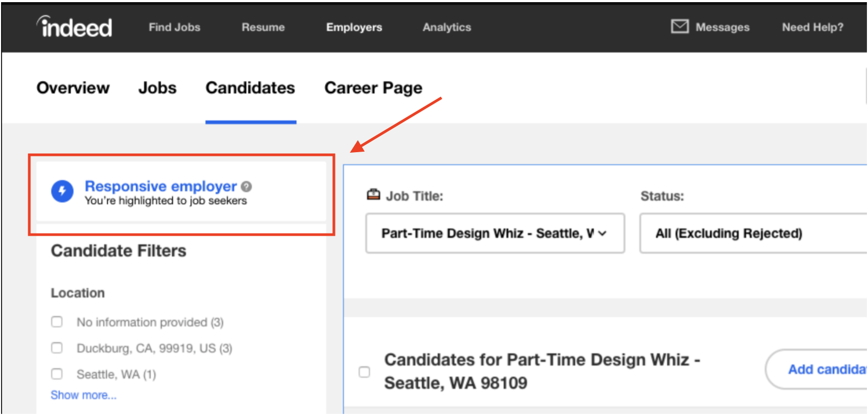Screen dimensions: 868x415
Task: Enable the Duckburg, CA location filter
Action: point(57,348)
